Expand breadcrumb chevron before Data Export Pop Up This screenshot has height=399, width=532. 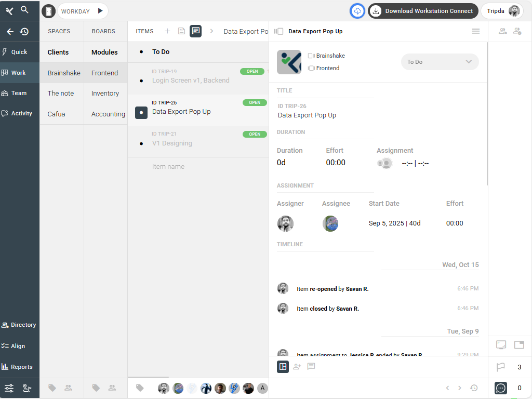click(211, 31)
